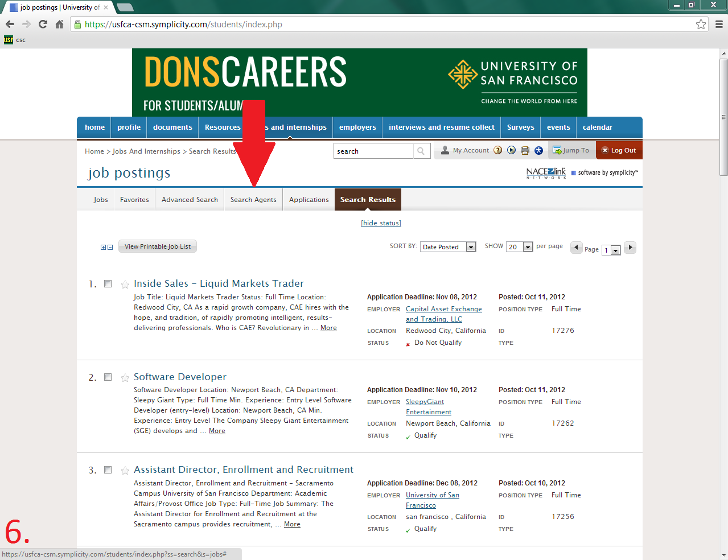Collapse all job listings with minus icon
Viewport: 728px width, 560px height.
pyautogui.click(x=110, y=247)
